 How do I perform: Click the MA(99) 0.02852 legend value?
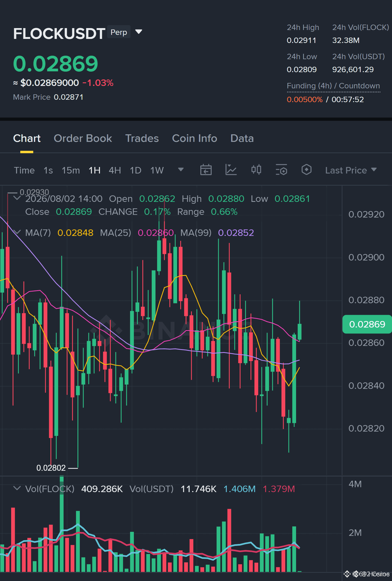236,233
